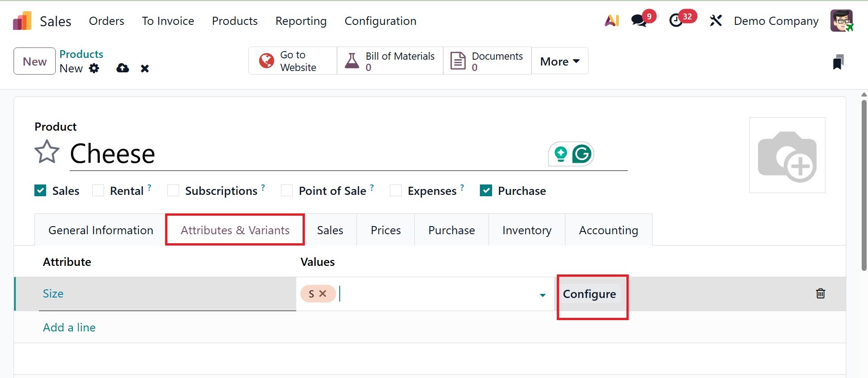This screenshot has width=868, height=378.
Task: Click the bookmark icon
Action: pos(838,62)
